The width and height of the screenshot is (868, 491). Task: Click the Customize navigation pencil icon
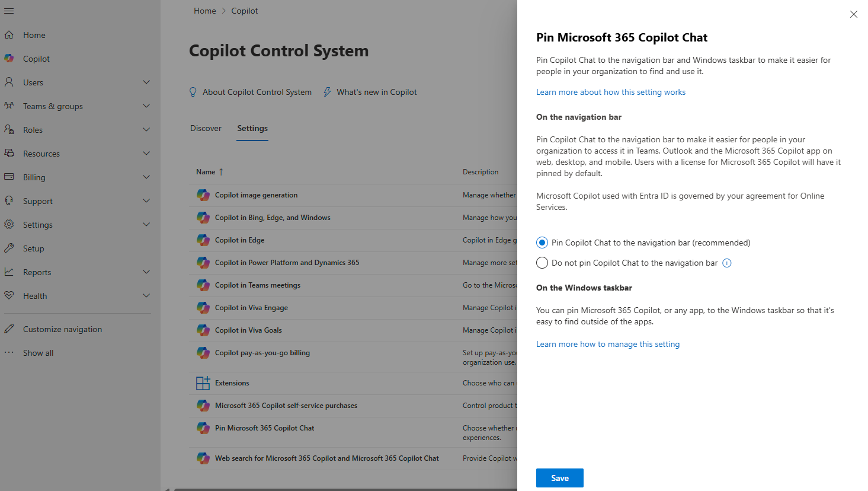tap(9, 329)
